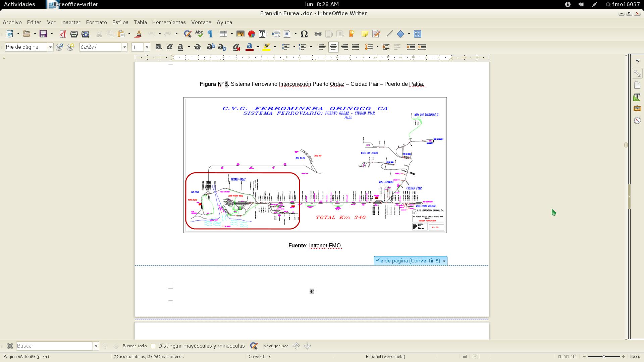The image size is (644, 362).
Task: Check Distinguir mayúsculas y minúsculas checkbox
Action: (153, 346)
